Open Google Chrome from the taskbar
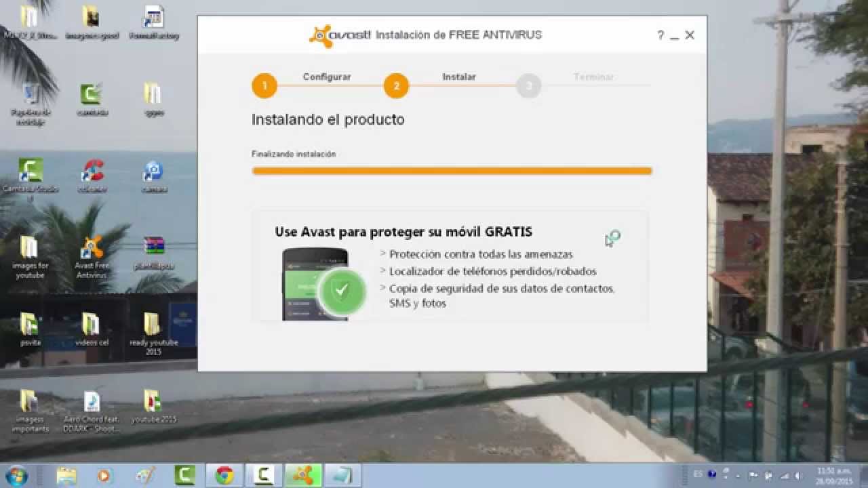The height and width of the screenshot is (488, 868). click(x=224, y=476)
